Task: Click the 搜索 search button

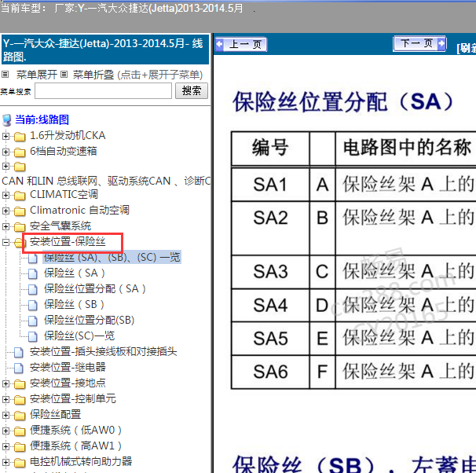Action: (x=191, y=91)
